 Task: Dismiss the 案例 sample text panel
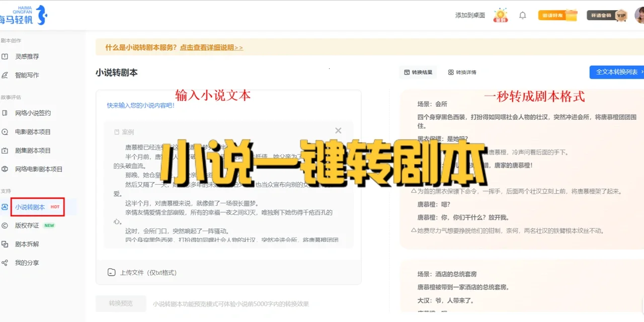(338, 130)
